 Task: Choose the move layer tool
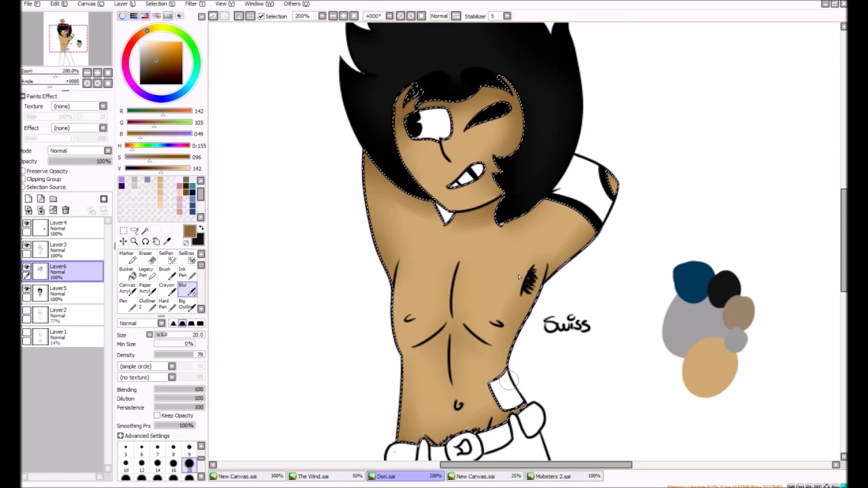coord(123,241)
